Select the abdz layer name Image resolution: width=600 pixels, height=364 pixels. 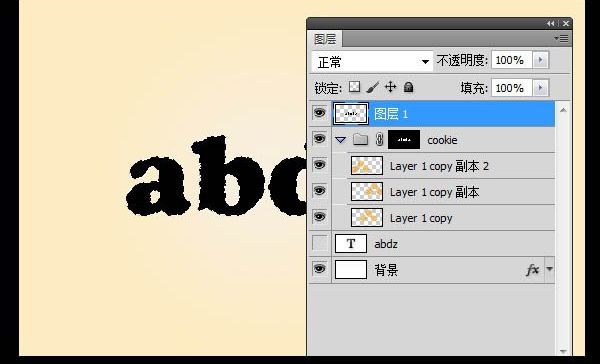click(386, 244)
